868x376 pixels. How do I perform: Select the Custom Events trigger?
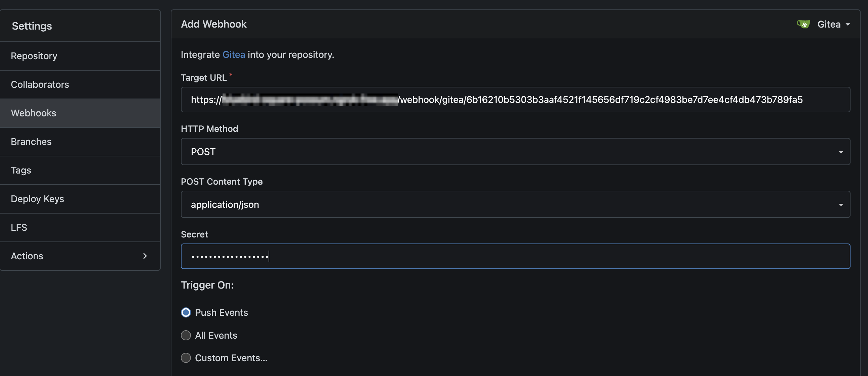click(186, 358)
